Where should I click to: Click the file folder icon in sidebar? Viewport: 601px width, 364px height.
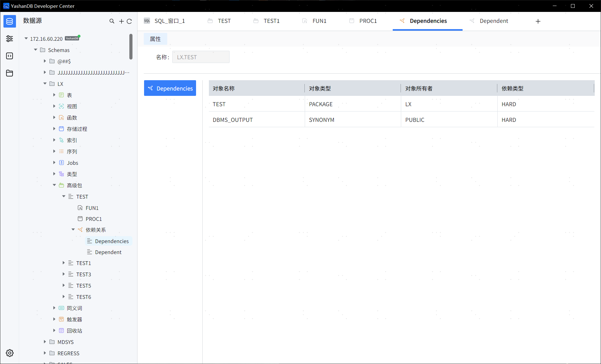[9, 73]
